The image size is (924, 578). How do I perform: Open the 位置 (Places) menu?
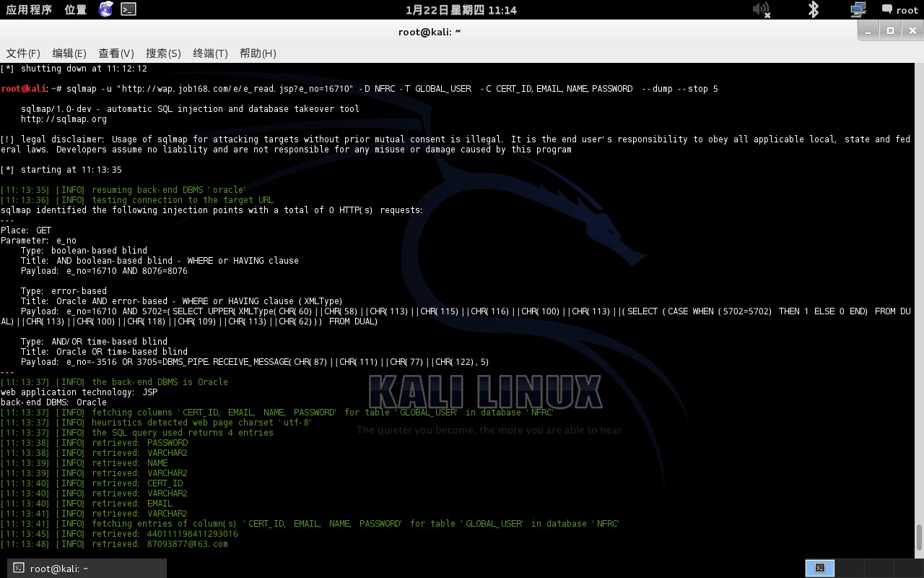pyautogui.click(x=75, y=10)
